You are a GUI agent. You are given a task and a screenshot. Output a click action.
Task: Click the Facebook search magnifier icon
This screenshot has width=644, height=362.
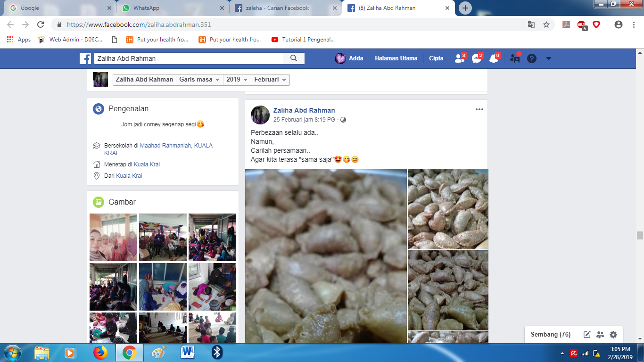click(294, 58)
